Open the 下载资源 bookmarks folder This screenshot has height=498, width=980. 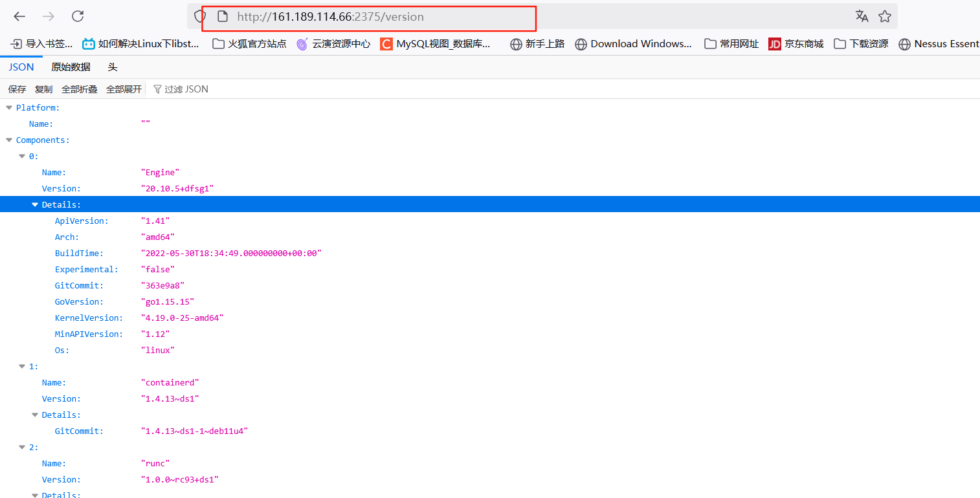click(861, 44)
